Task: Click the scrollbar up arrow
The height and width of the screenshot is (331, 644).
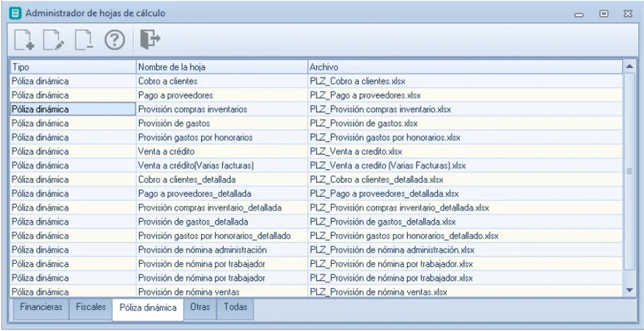Action: [x=629, y=66]
